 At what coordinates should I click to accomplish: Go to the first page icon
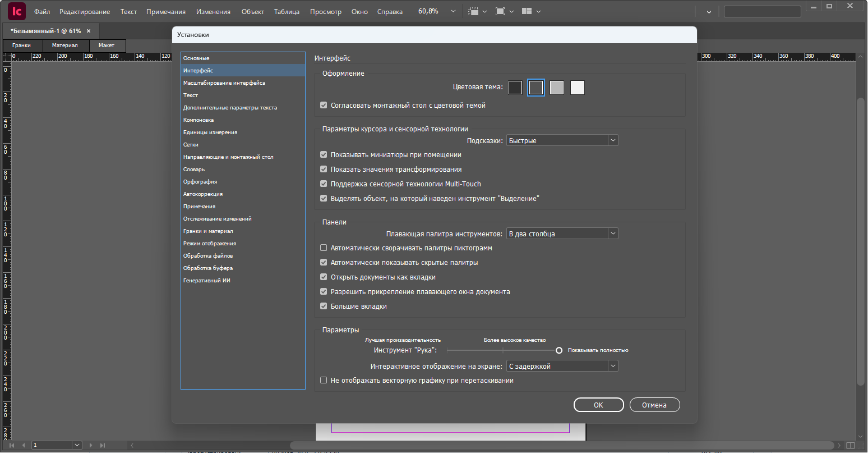point(12,445)
